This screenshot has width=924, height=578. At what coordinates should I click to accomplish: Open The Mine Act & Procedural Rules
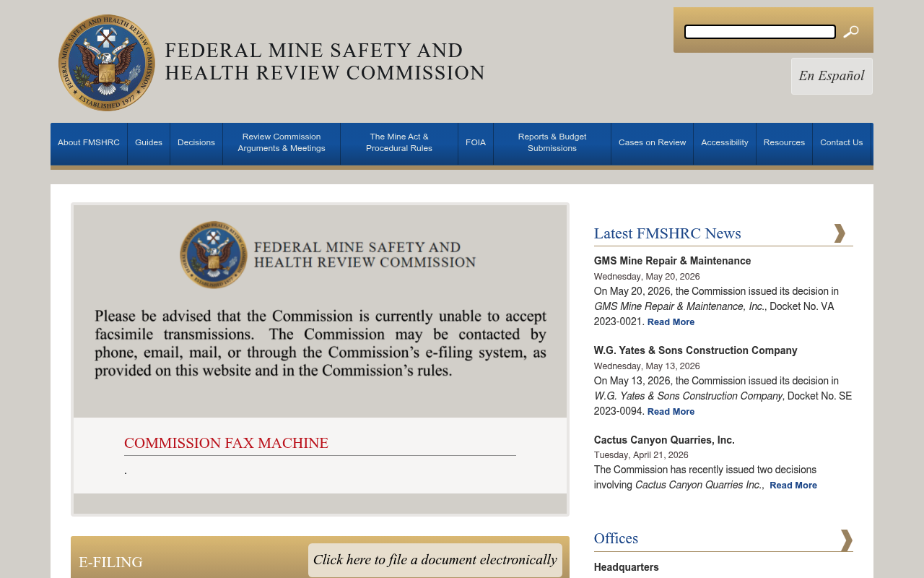click(x=399, y=143)
